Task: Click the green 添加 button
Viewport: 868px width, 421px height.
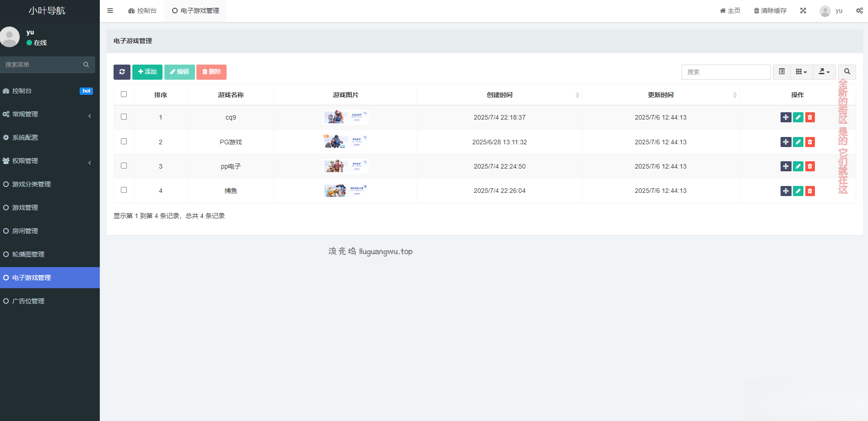Action: [x=147, y=72]
